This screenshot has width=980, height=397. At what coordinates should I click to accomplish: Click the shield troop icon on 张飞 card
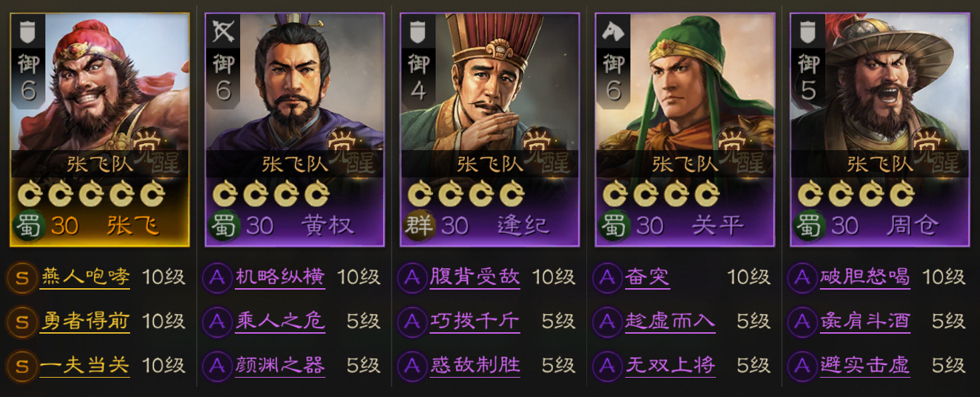[28, 31]
